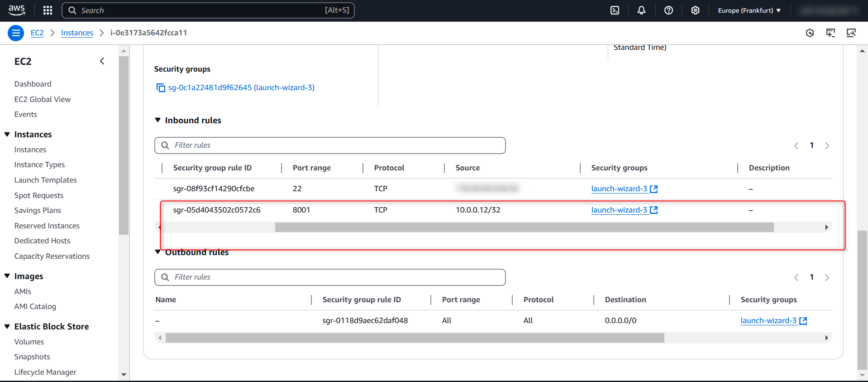Open the sg-0c1a22481d9f62645 security group link
The image size is (868, 382).
pos(241,88)
